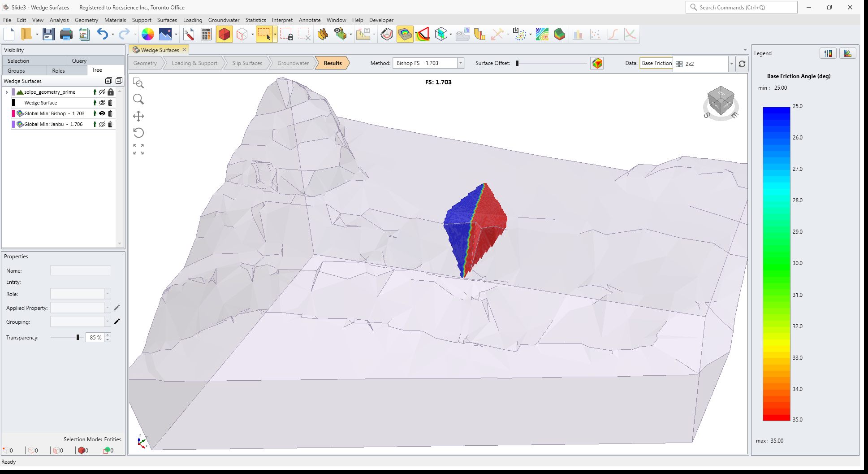Viewport: 868px width, 474px height.
Task: Expand the solpe_geometry_prime tree item
Action: (x=6, y=92)
